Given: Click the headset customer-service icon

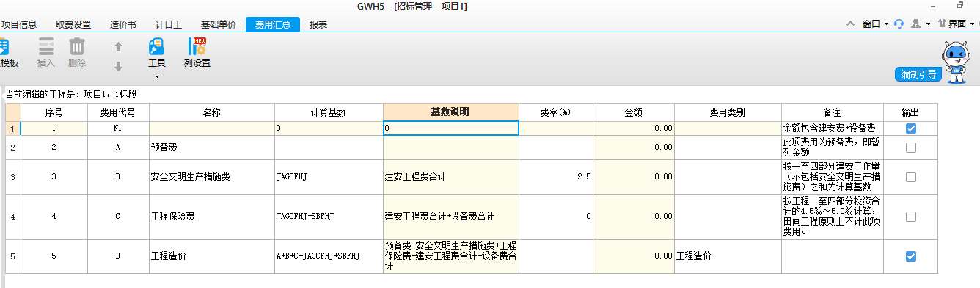Looking at the screenshot, I should coord(898,24).
